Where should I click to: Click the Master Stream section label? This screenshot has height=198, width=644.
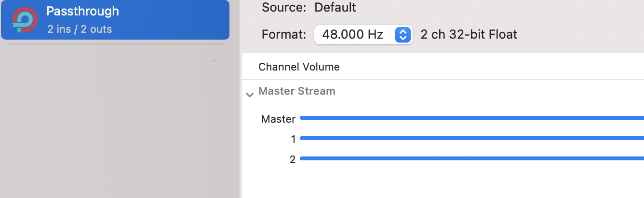tap(297, 91)
